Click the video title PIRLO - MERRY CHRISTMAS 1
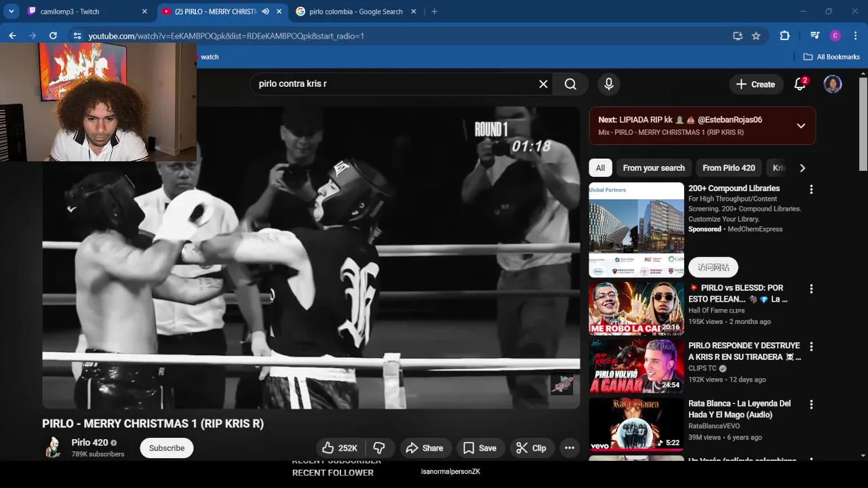Image resolution: width=868 pixels, height=488 pixels. click(153, 424)
